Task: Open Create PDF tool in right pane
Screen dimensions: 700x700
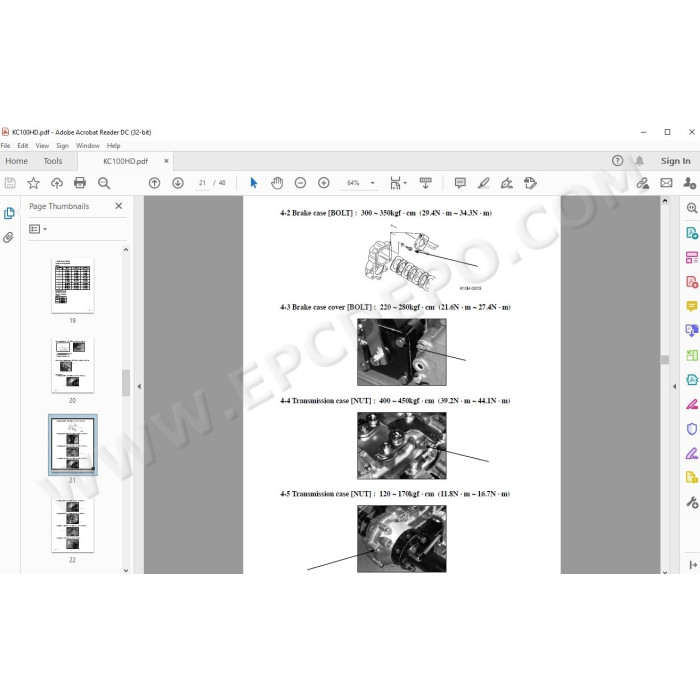Action: [x=692, y=282]
